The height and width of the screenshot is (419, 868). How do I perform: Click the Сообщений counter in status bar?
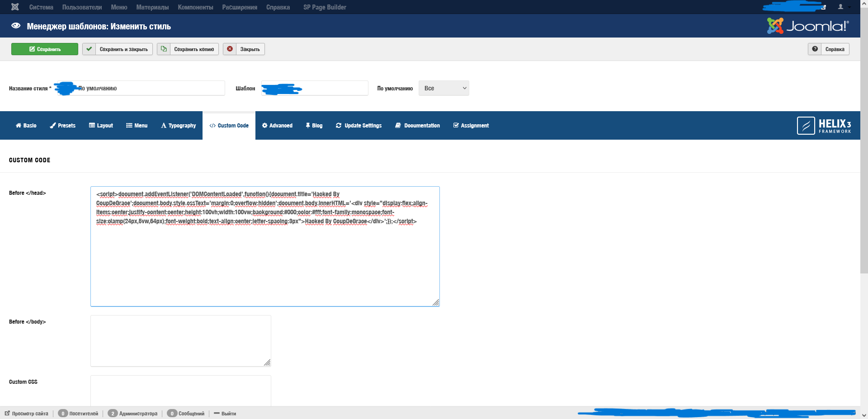point(186,414)
